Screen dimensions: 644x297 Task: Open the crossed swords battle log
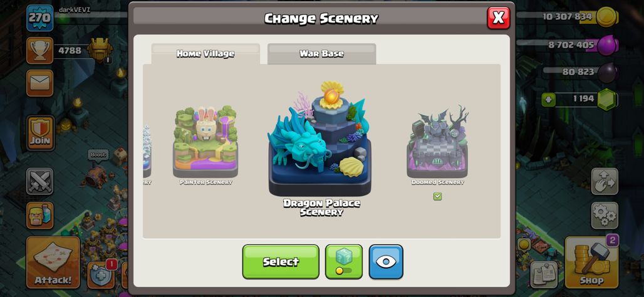point(40,181)
